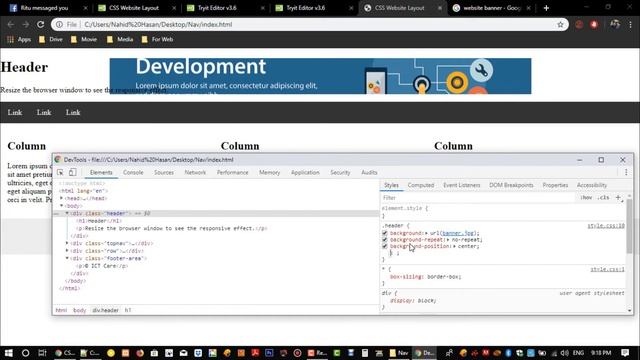Expand the head element in DOM tree

[x=62, y=198]
